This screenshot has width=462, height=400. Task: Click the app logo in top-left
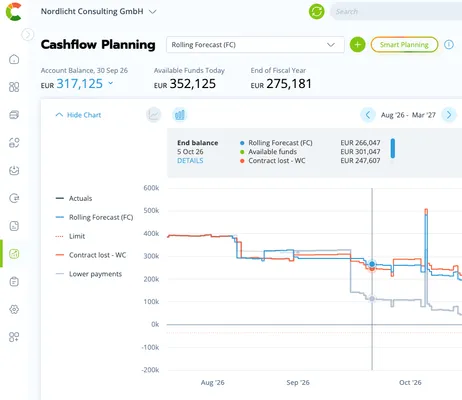tap(14, 12)
